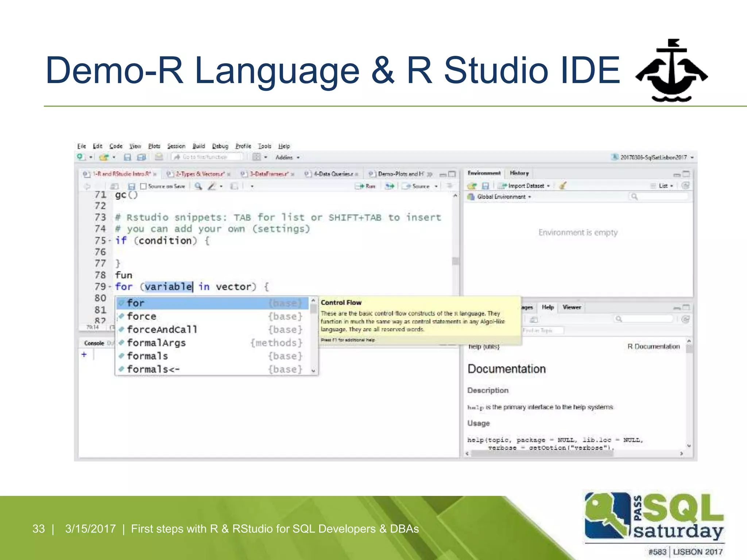Viewport: 747px width, 560px height.
Task: Open the Global Environment dropdown
Action: [x=500, y=197]
